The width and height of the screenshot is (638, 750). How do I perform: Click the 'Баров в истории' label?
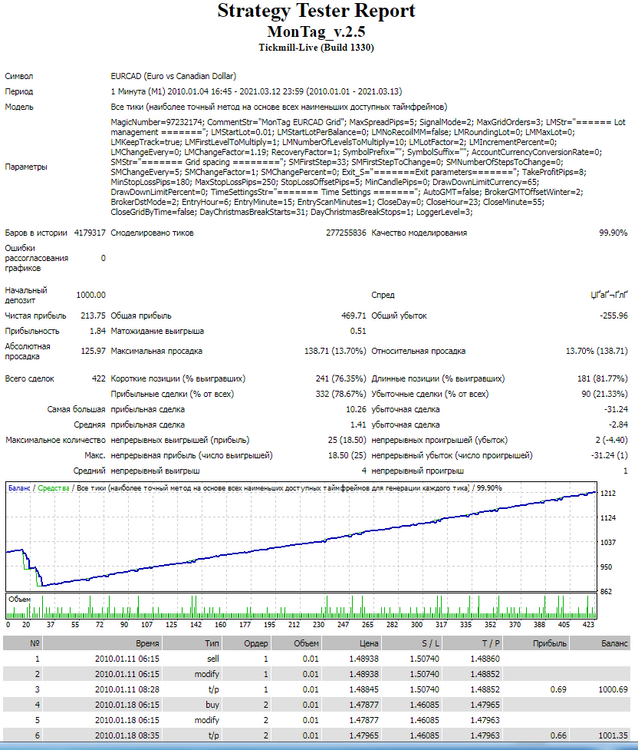pos(36,233)
